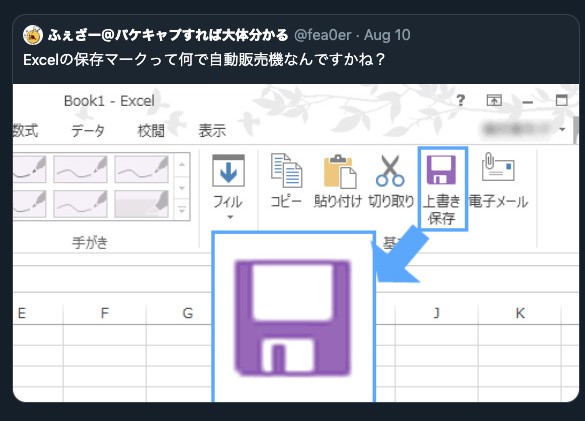Open the blurred account name dropdown arrow
The width and height of the screenshot is (585, 421).
(x=562, y=130)
